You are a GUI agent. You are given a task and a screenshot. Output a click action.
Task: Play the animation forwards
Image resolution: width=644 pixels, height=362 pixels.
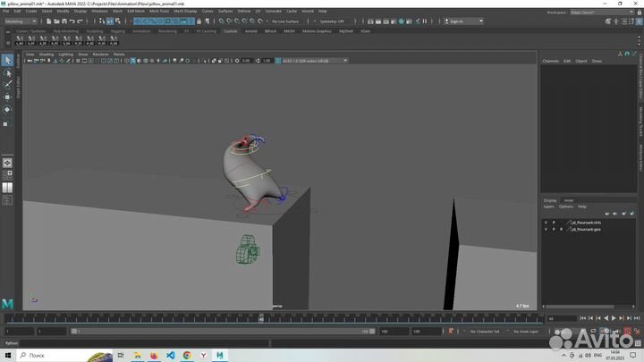click(x=614, y=318)
